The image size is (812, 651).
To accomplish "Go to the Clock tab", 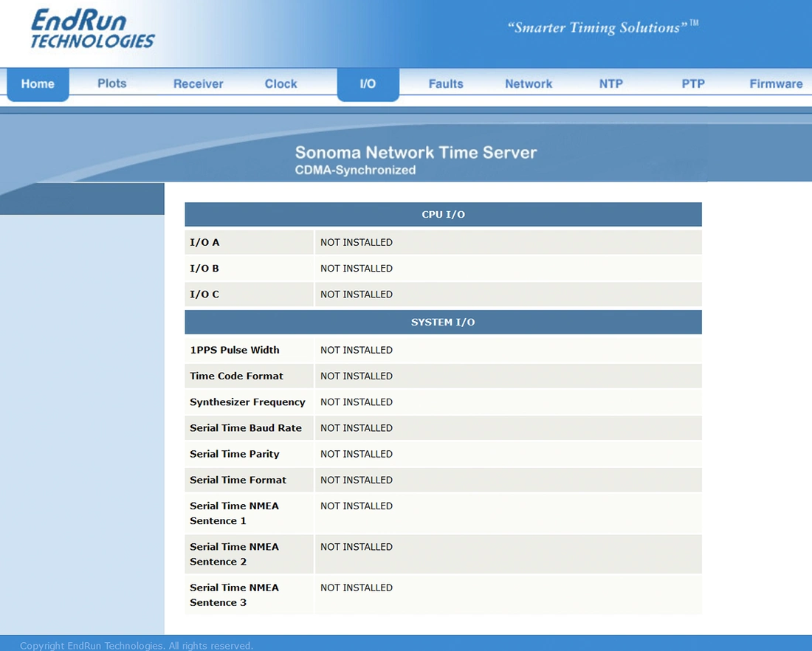I will (281, 84).
